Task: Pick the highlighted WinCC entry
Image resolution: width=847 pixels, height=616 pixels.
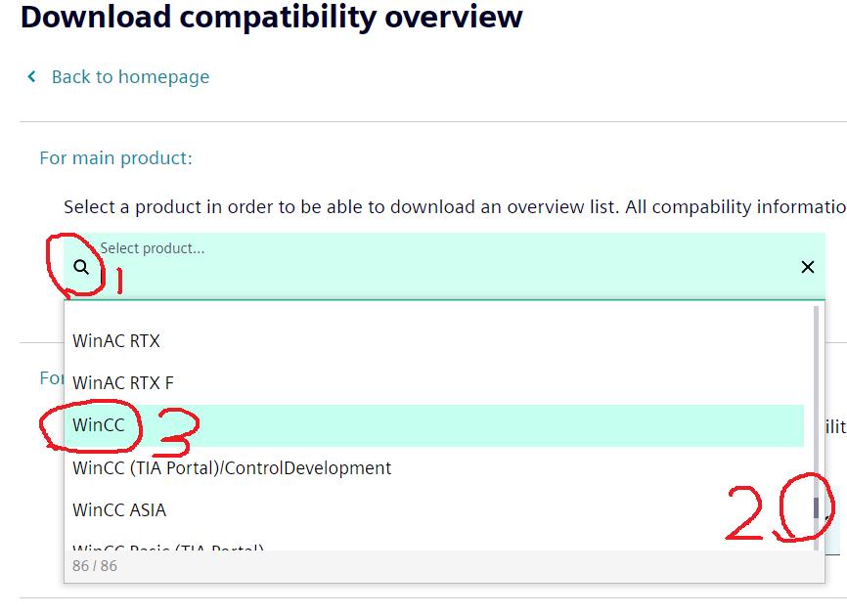Action: (98, 425)
